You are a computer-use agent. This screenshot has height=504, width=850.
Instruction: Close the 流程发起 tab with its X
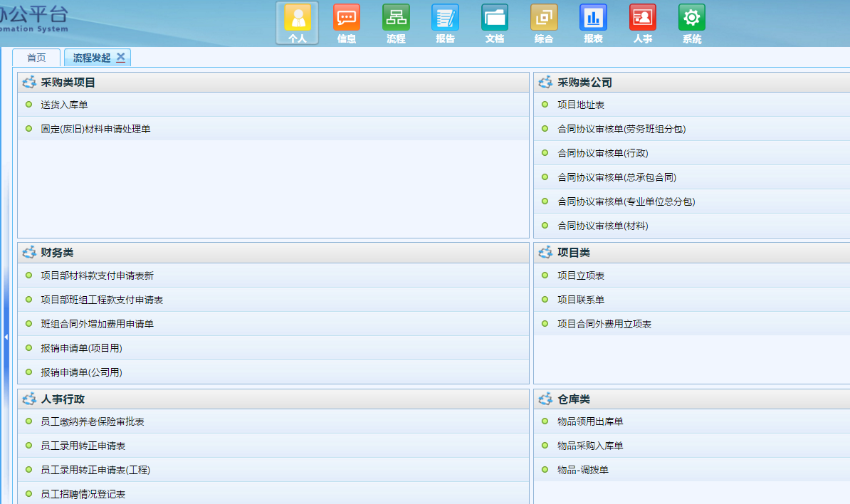click(x=121, y=58)
